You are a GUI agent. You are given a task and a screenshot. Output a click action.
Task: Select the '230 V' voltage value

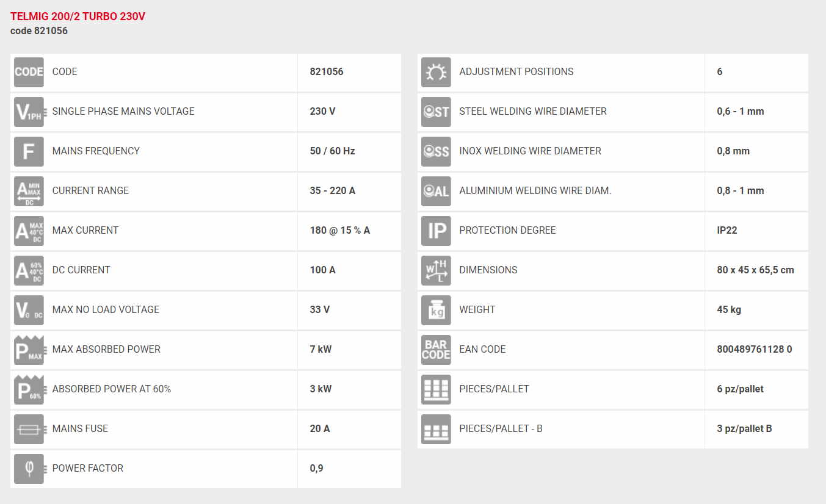[322, 111]
